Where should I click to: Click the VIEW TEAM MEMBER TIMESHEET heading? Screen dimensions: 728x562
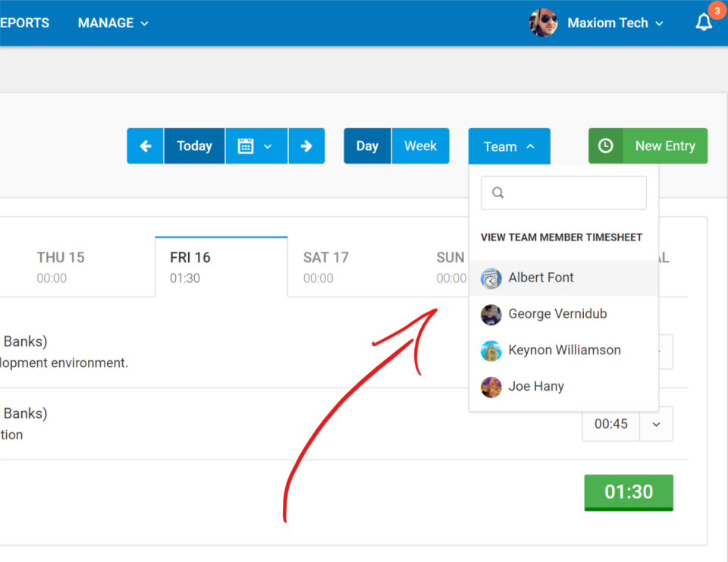pyautogui.click(x=561, y=237)
